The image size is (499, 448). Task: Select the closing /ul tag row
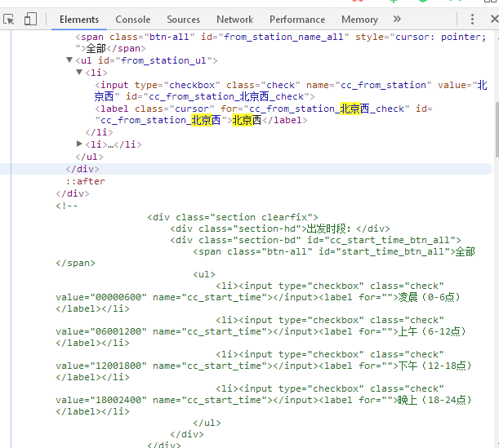coord(89,157)
